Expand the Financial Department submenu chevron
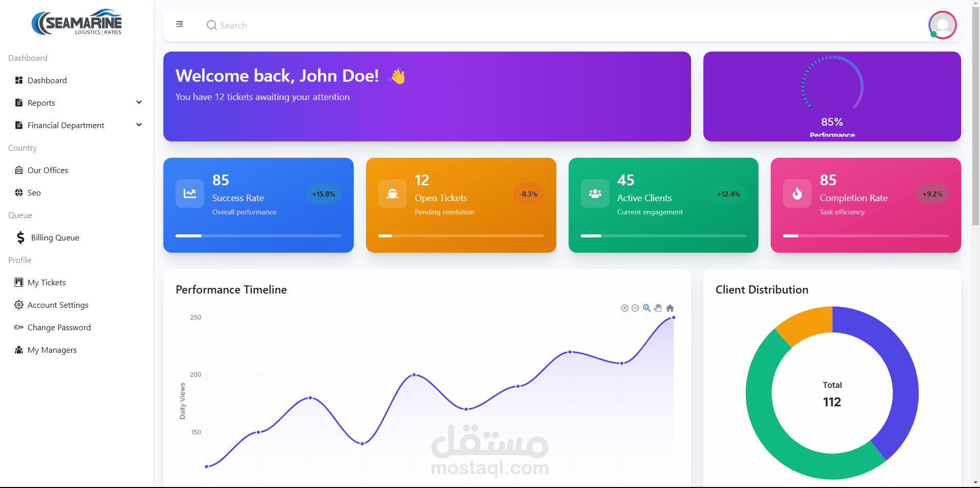980x488 pixels. 139,125
